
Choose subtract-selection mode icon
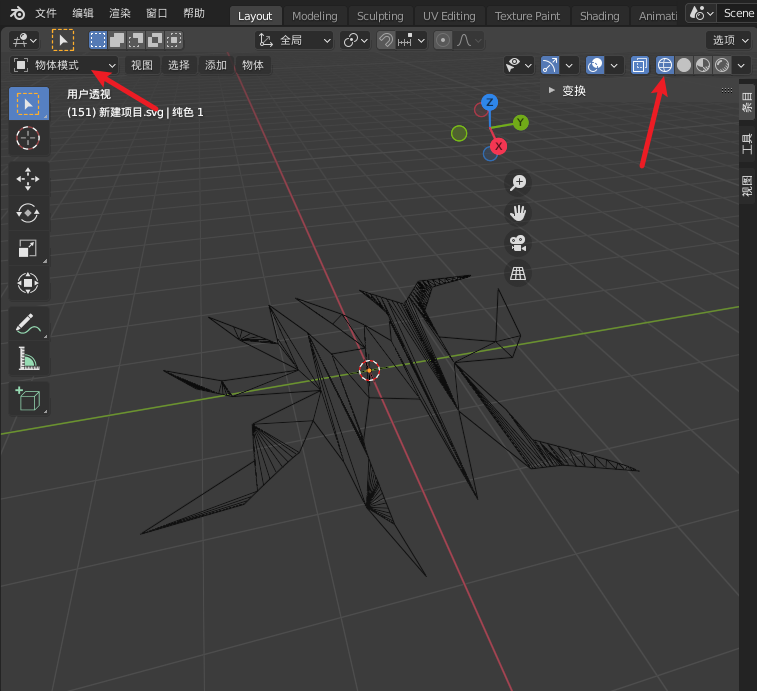(136, 40)
